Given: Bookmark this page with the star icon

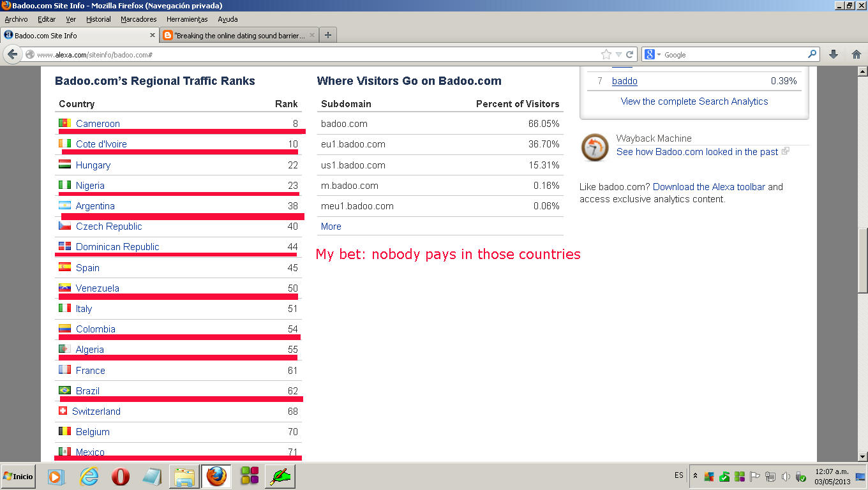Looking at the screenshot, I should 606,55.
